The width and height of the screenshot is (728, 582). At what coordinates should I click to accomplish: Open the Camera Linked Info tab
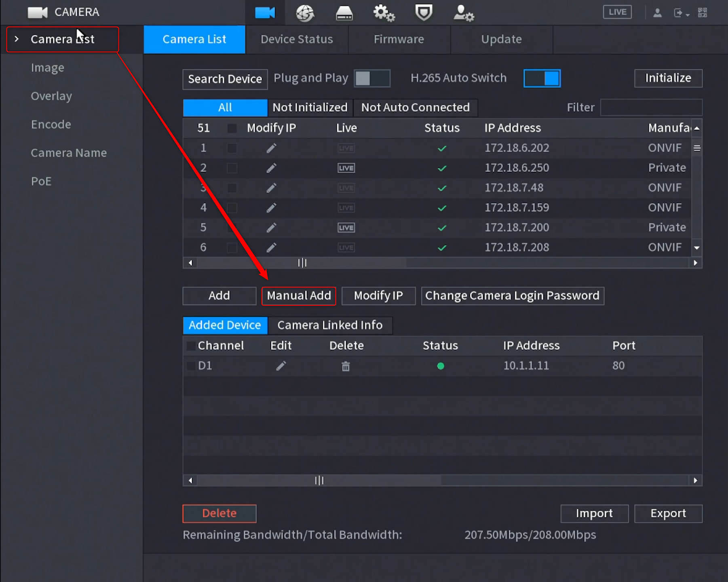click(330, 325)
